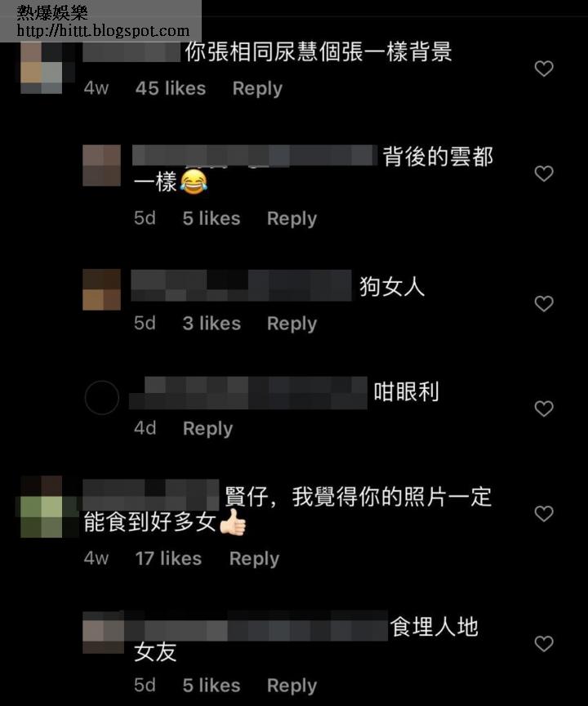
Task: Tap the heart on 食埋人地女友 comment
Action: tap(543, 644)
